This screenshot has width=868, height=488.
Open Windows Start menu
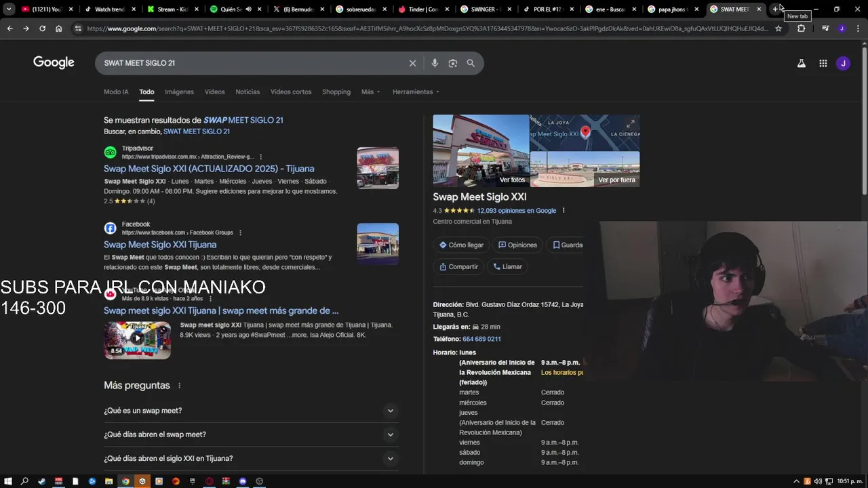tap(8, 481)
